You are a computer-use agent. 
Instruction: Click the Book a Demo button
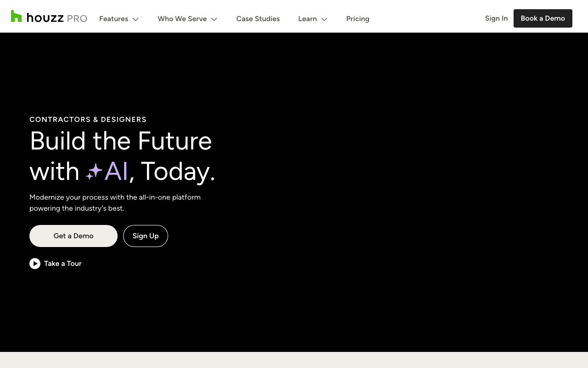tap(543, 18)
